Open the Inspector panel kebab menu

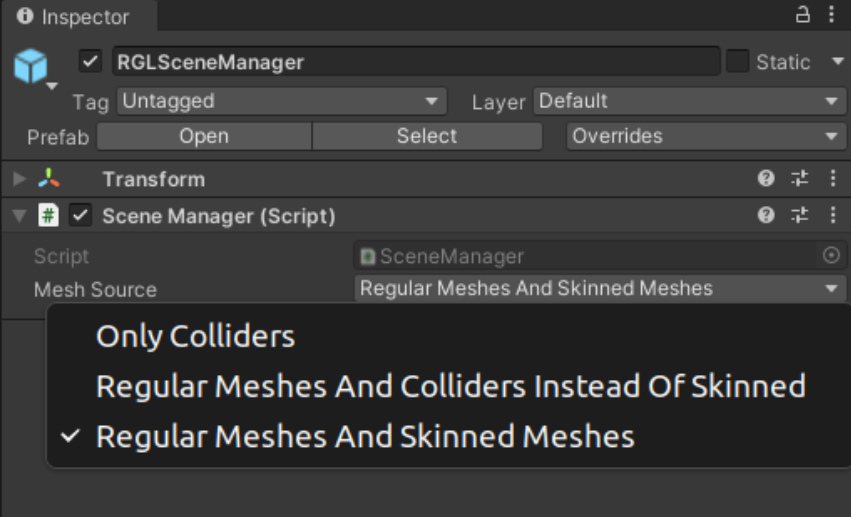click(x=831, y=15)
